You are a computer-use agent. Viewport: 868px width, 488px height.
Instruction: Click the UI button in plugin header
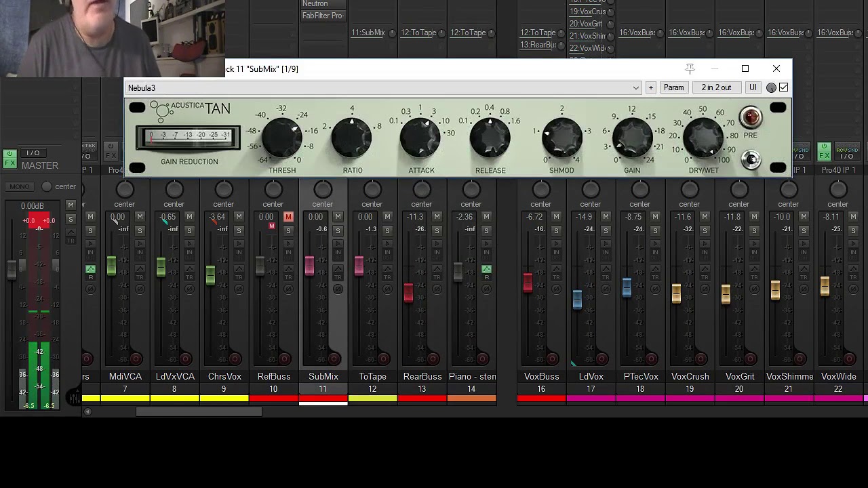[x=753, y=87]
